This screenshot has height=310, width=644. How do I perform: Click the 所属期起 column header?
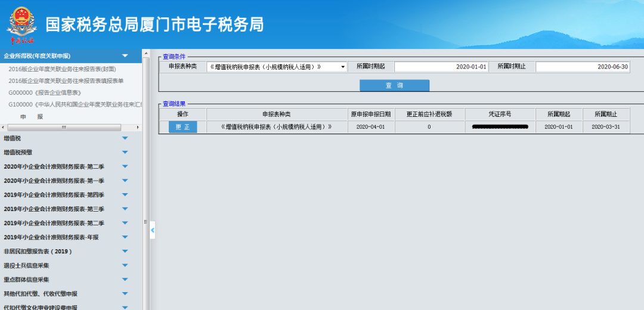[559, 114]
